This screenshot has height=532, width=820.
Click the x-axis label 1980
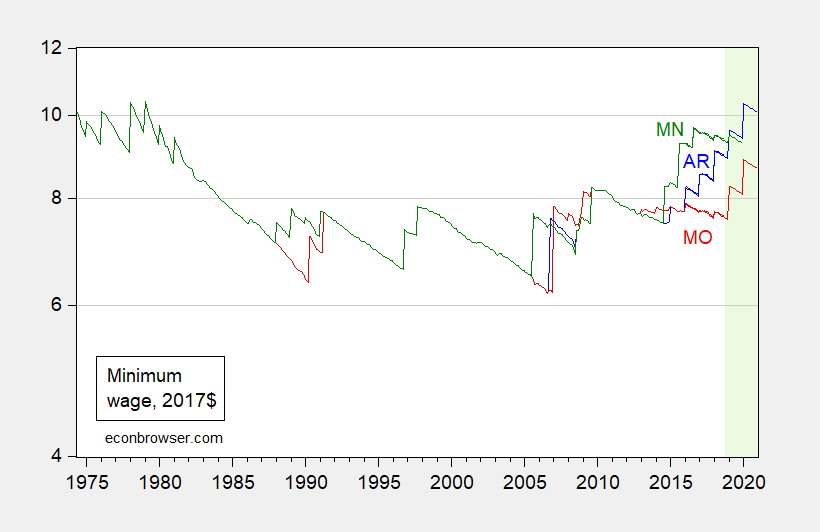pos(160,482)
